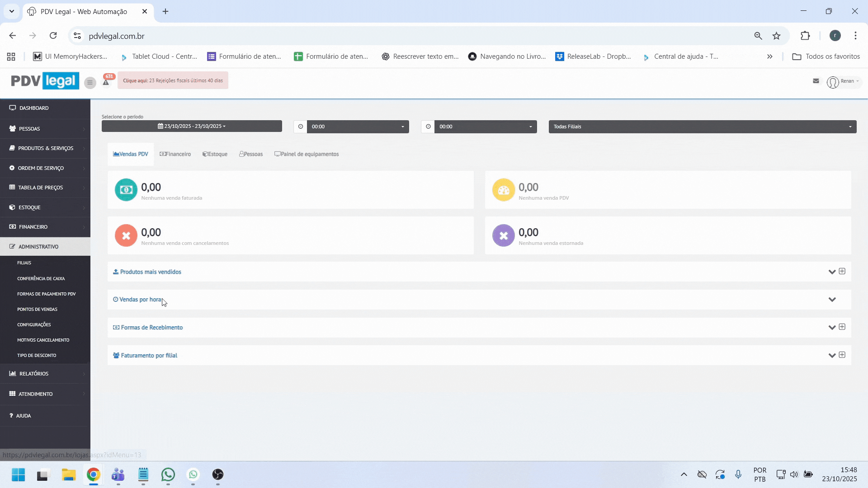Click the red cancelled sales X icon

126,235
